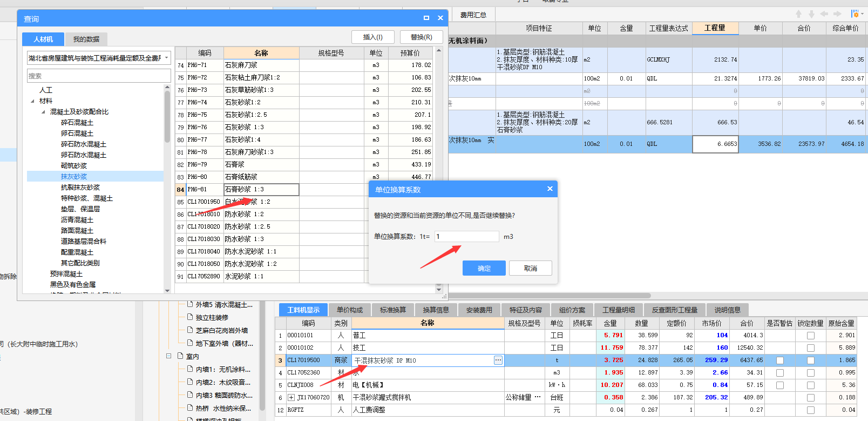Toggle 锁定数量 checkbox for 干混砂浆罐式搅拌机 row
The image size is (868, 421).
[811, 398]
